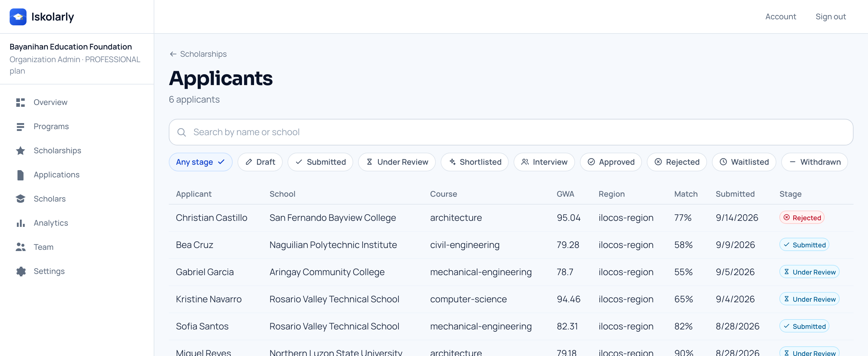Click Rejected badge for Christian Castillo
This screenshot has height=356, width=868.
click(x=802, y=218)
